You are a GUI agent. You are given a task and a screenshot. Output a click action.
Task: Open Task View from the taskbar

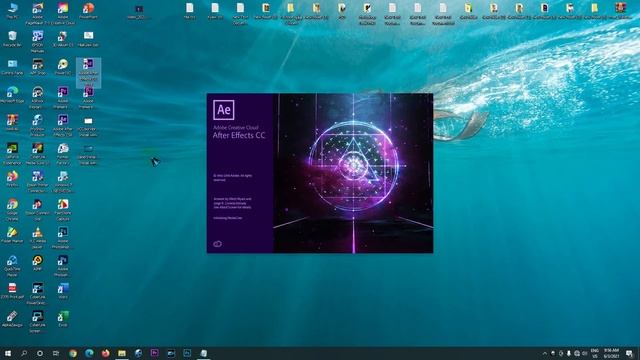click(56, 353)
